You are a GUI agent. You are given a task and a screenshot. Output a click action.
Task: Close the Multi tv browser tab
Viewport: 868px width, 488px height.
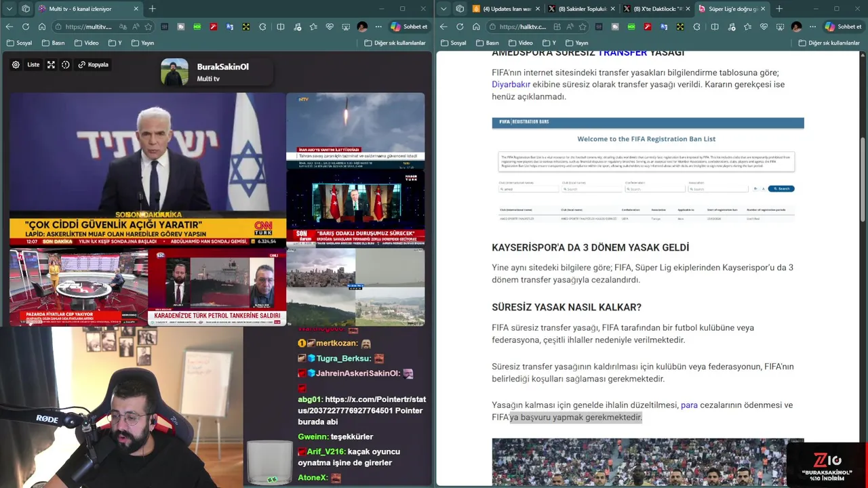[136, 9]
